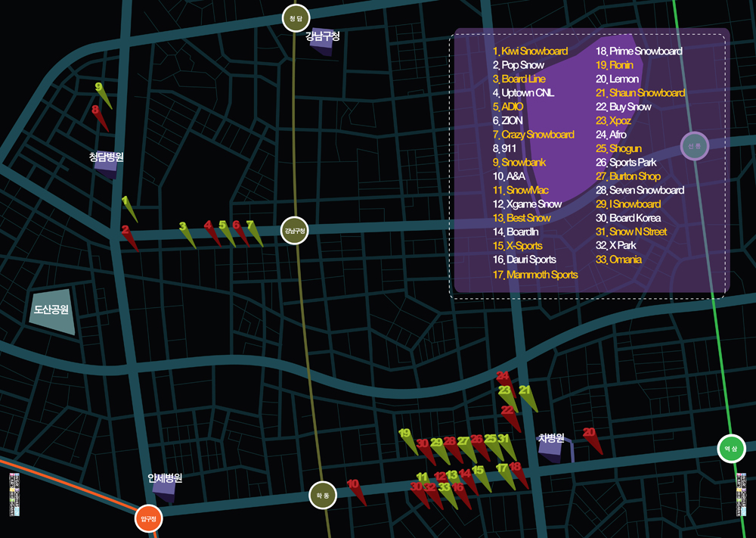Select legend entry "20. Lemon"
The width and height of the screenshot is (756, 538).
pyautogui.click(x=617, y=79)
